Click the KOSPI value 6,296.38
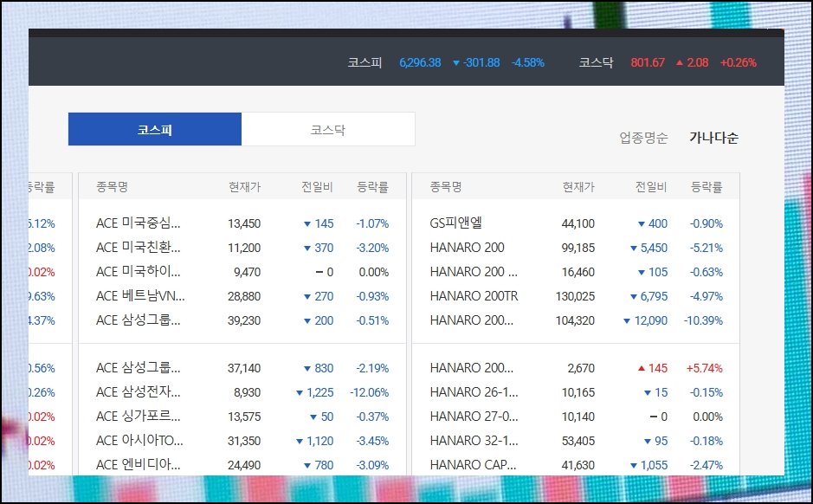 coord(420,62)
